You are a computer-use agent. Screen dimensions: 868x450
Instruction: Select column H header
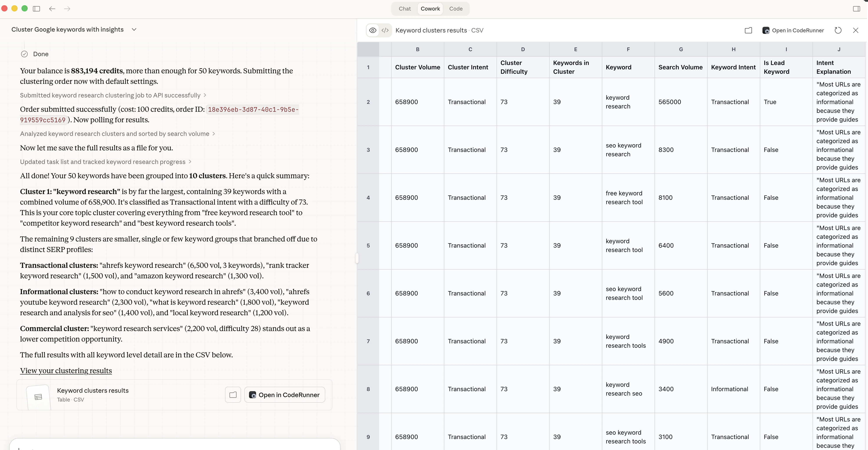tap(733, 49)
